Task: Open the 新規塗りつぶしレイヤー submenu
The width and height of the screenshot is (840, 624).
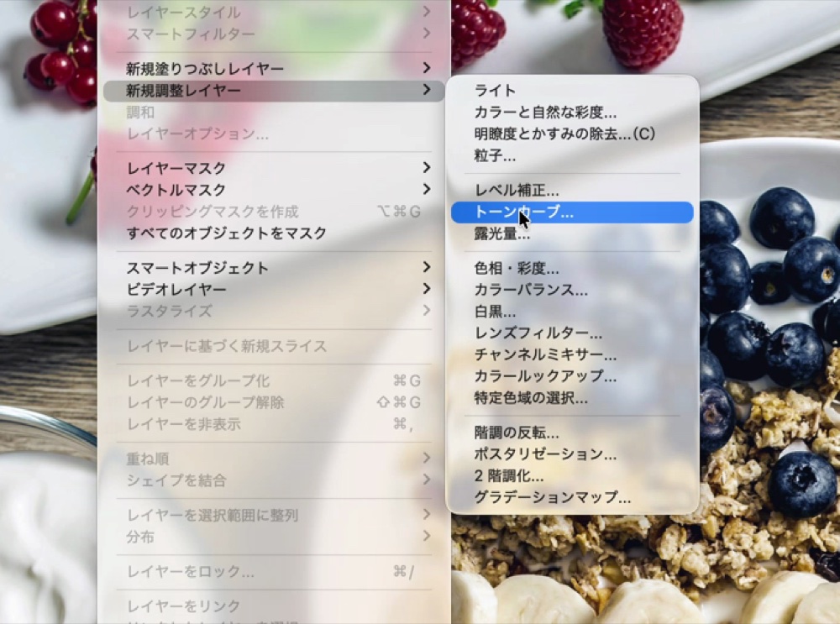Action: point(274,68)
